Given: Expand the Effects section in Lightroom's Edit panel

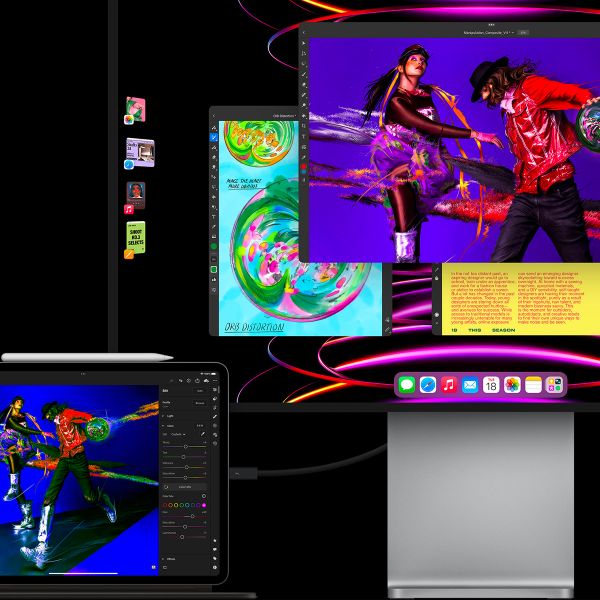Looking at the screenshot, I should click(x=170, y=559).
